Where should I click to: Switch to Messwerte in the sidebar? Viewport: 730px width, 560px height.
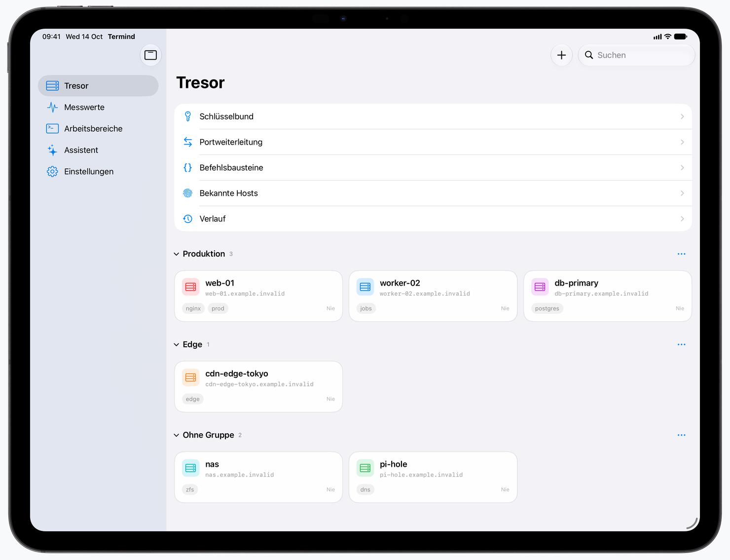[x=98, y=107]
